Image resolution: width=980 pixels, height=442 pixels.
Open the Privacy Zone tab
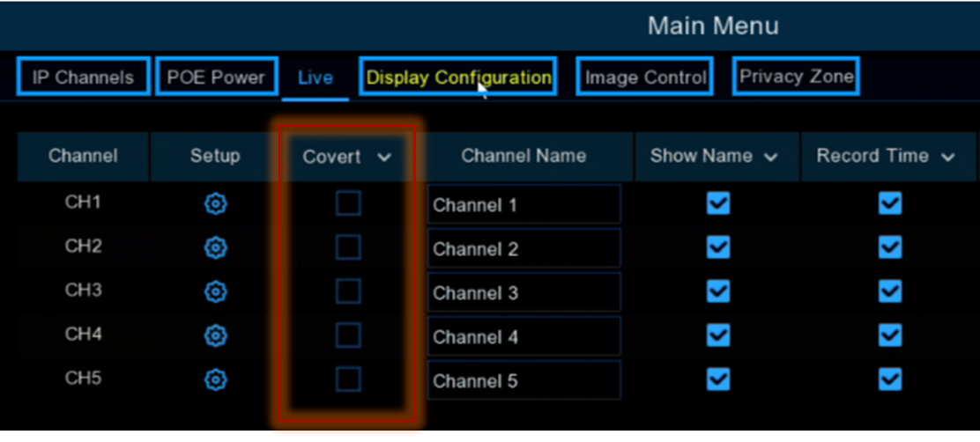tap(796, 77)
